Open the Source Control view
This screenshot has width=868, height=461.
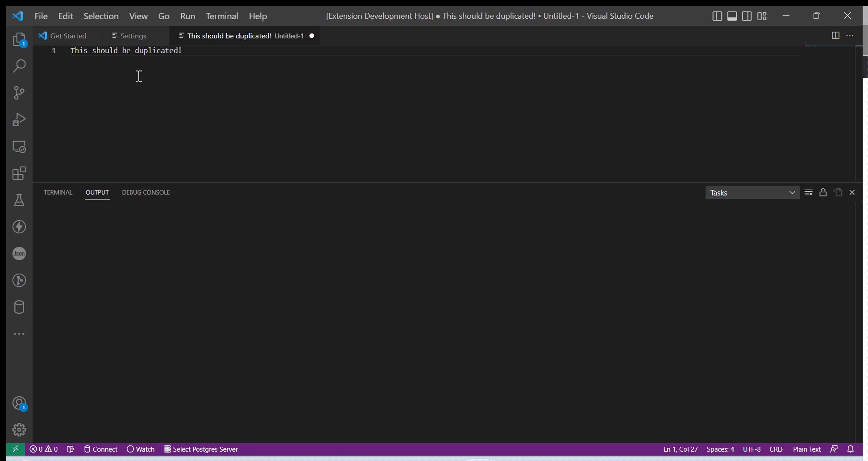click(x=19, y=92)
